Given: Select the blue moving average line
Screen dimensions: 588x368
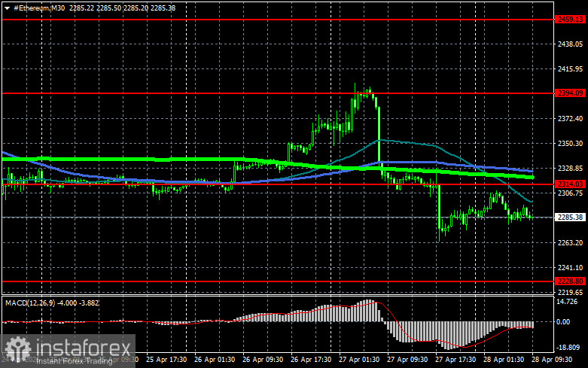Looking at the screenshot, I should pos(413,163).
